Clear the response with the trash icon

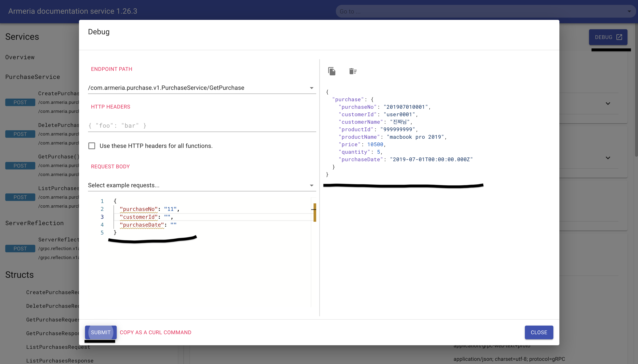click(353, 71)
